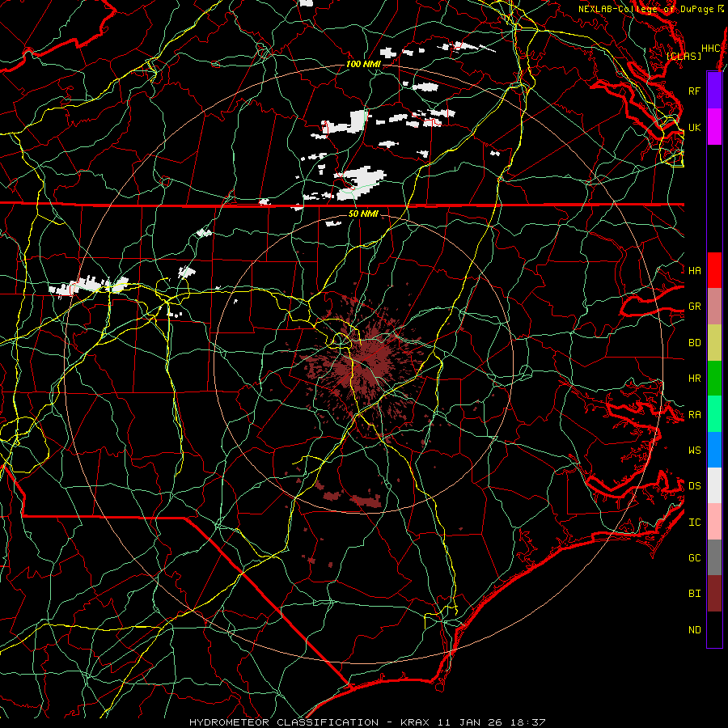Pick the dark green HR legend swatch
Screen dimensions: 728x728
pyautogui.click(x=714, y=379)
